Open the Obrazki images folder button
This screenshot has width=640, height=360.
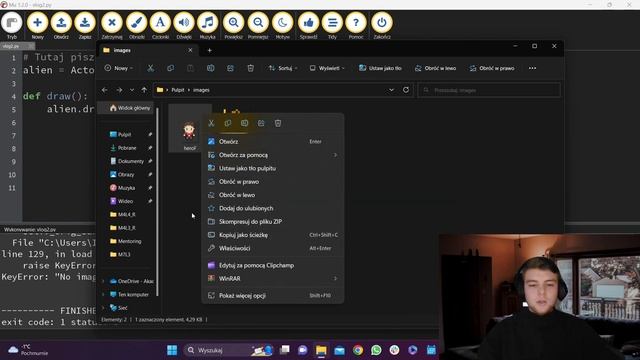(136, 25)
